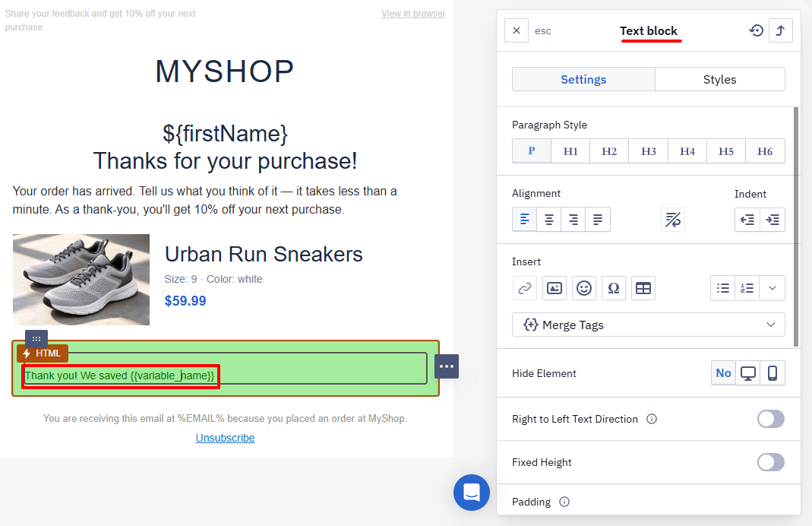Click the ${firstName} merge text
This screenshot has height=526, width=812.
coord(225,134)
